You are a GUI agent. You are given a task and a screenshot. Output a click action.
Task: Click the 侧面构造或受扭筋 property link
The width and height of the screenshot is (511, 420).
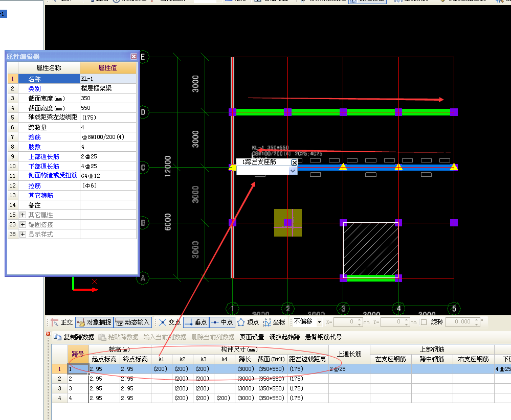(53, 175)
